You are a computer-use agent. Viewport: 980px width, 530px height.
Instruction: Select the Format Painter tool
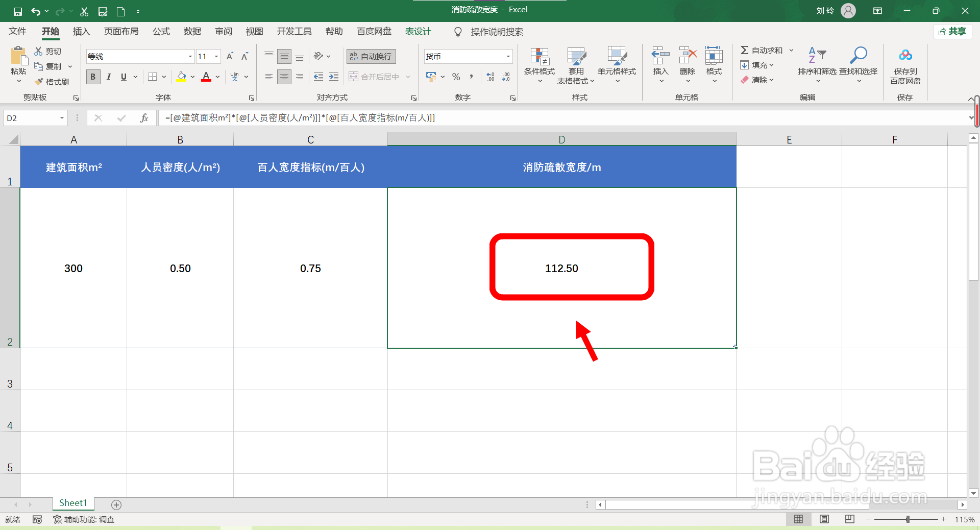pos(53,81)
